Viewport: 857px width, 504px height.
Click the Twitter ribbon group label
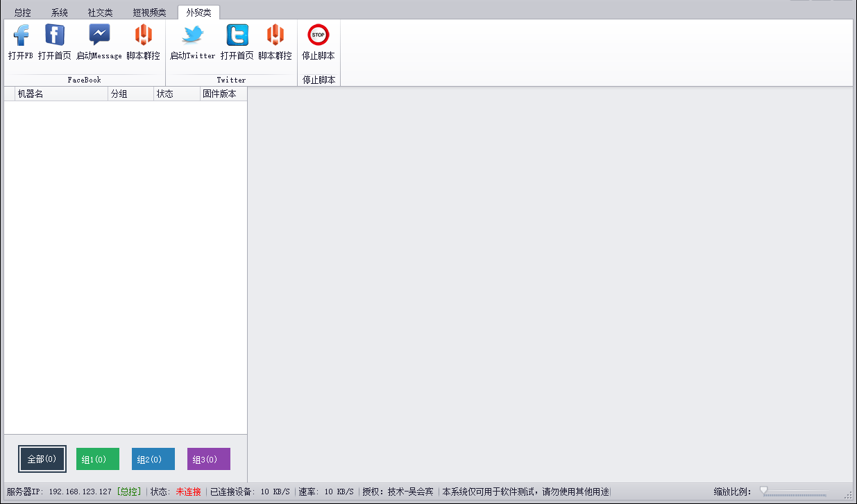tap(231, 80)
